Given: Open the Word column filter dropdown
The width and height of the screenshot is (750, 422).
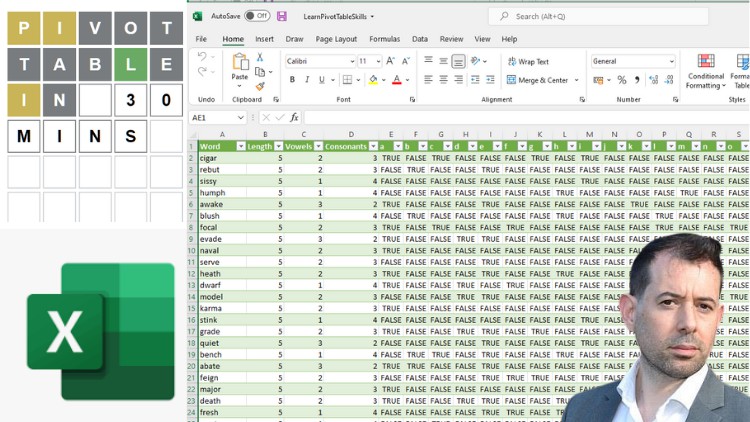Looking at the screenshot, I should tap(241, 146).
